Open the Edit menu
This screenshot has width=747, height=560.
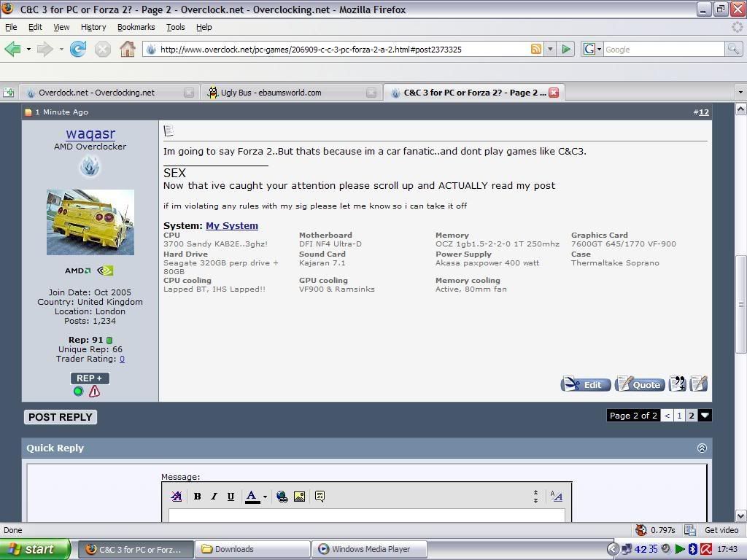click(35, 27)
